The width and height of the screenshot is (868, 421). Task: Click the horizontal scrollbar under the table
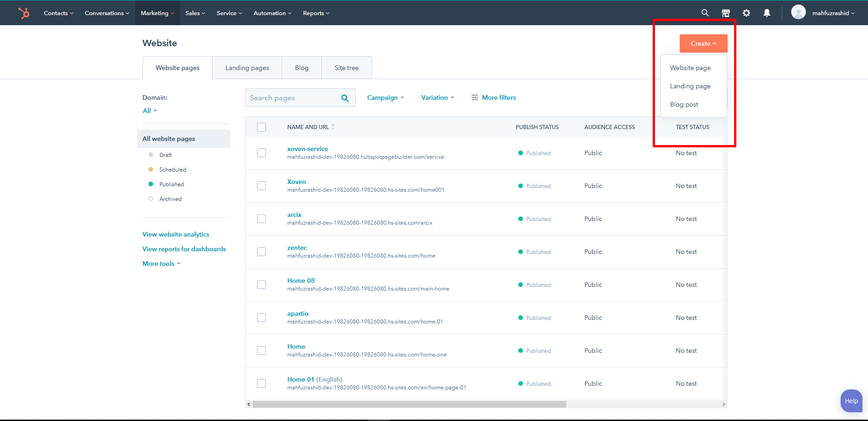(409, 404)
